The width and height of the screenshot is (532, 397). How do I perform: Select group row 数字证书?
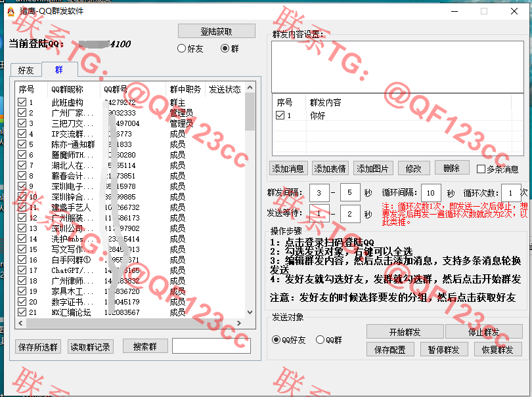(131, 302)
